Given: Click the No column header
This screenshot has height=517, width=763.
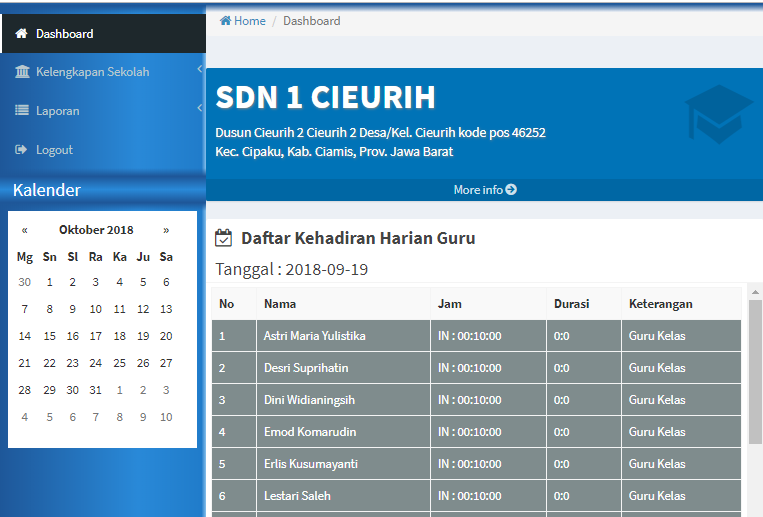Looking at the screenshot, I should 234,304.
